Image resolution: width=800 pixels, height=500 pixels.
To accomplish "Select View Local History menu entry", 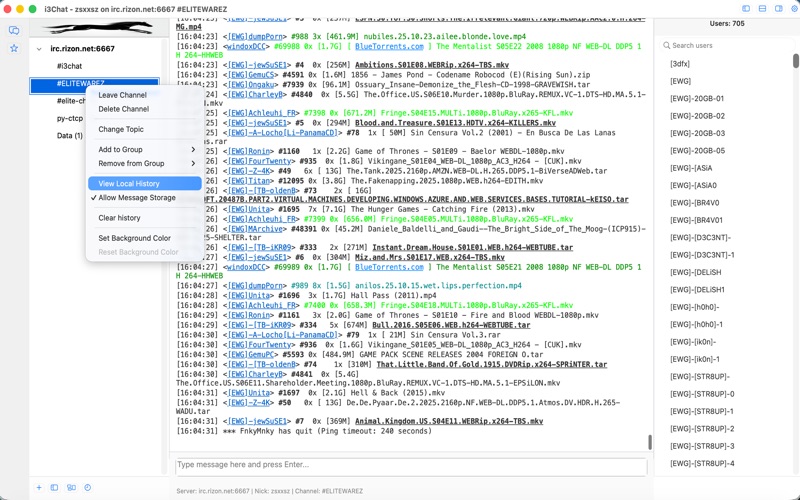I will (144, 183).
